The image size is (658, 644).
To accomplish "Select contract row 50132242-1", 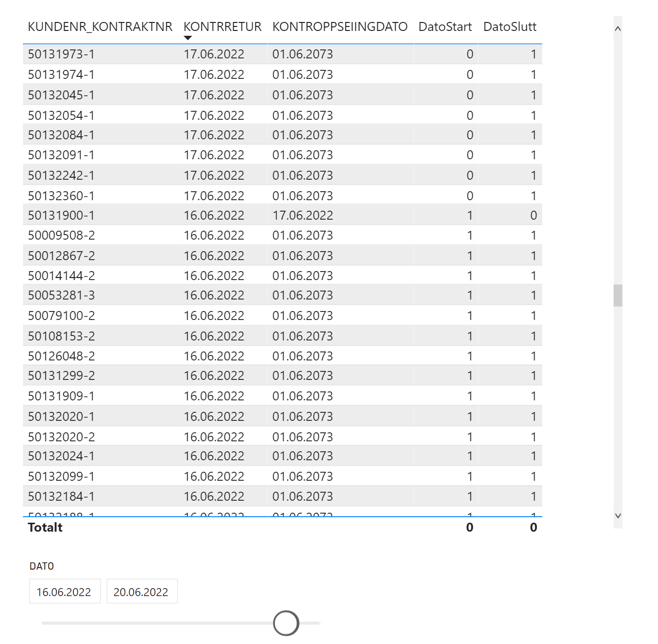I will coord(282,175).
